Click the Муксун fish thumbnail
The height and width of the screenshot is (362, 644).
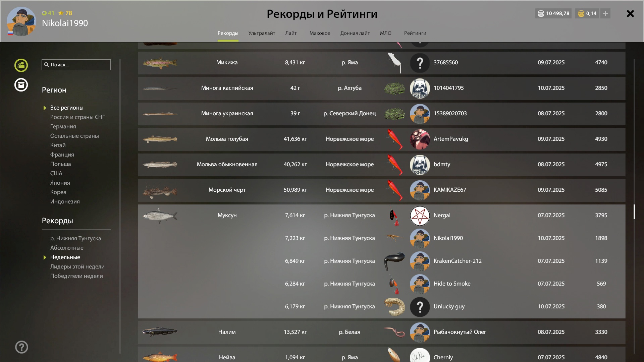(x=160, y=216)
